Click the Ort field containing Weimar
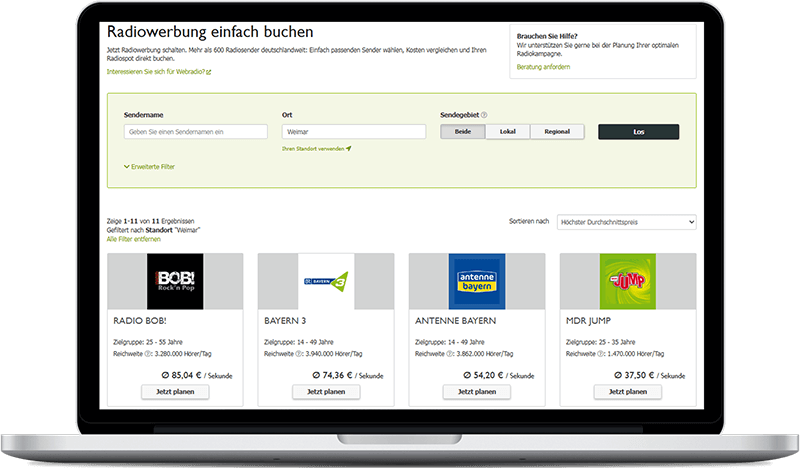 point(354,132)
